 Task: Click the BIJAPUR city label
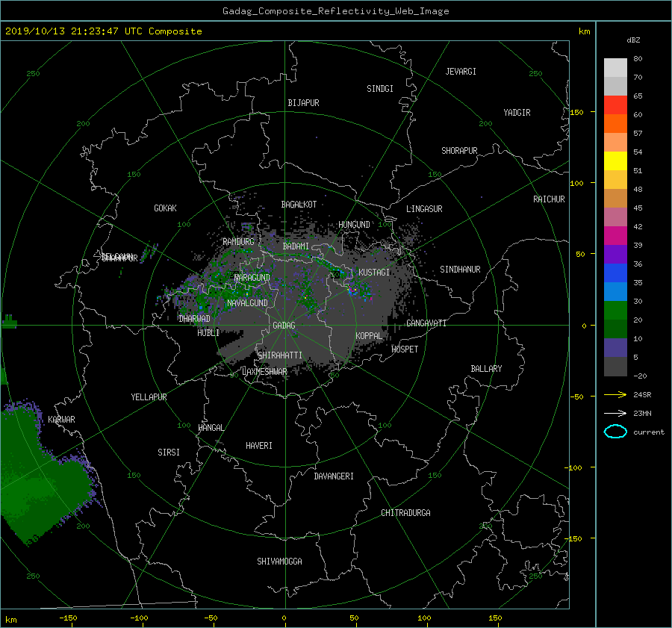[303, 103]
